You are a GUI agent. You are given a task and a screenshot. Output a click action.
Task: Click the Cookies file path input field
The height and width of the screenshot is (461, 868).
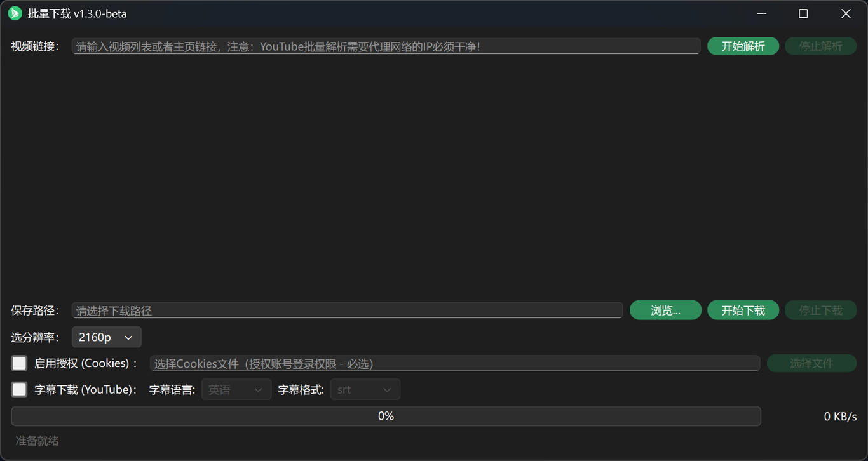455,363
